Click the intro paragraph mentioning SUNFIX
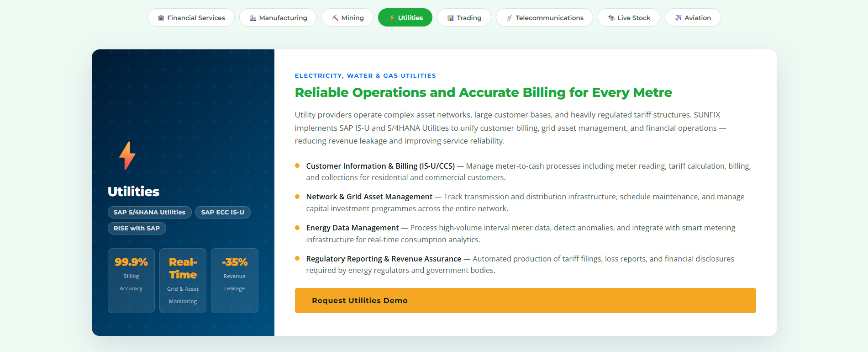This screenshot has width=868, height=352. [510, 128]
